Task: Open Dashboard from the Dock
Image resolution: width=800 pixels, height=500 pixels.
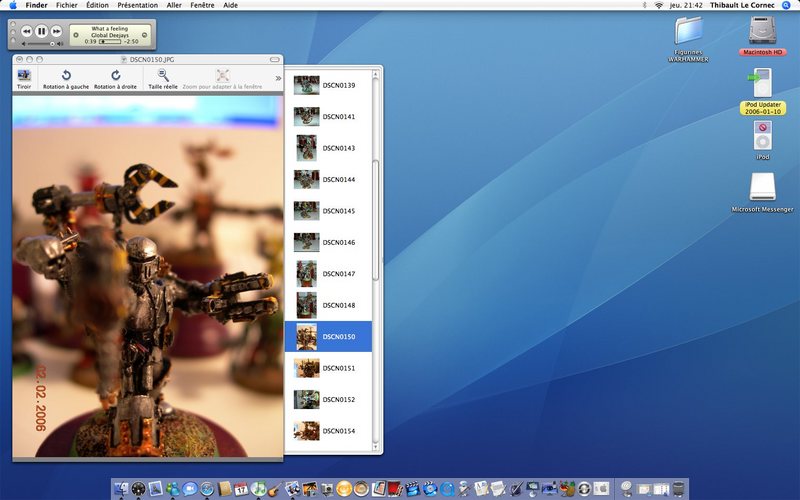Action: coord(138,488)
